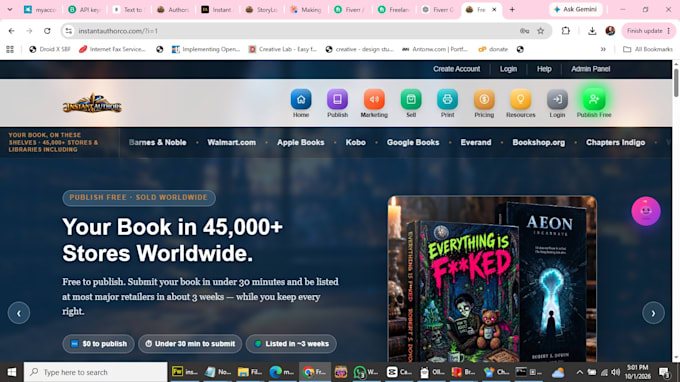Click the Walmart.com retailer name
Screen dimensions: 680x382
click(232, 143)
